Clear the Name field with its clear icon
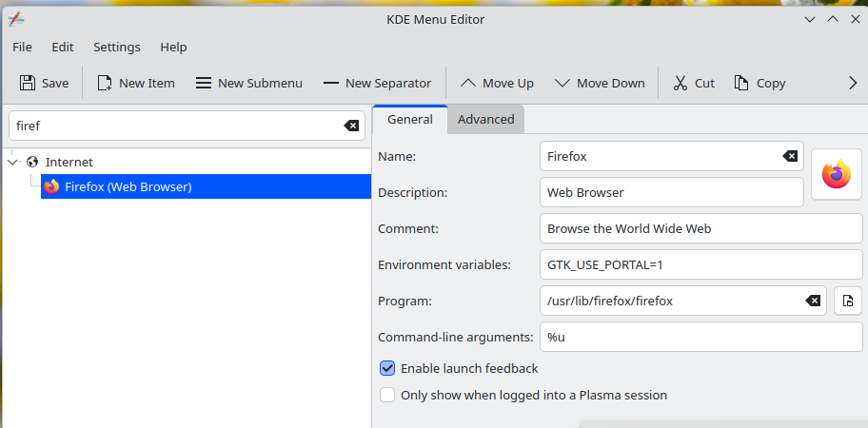 point(790,157)
